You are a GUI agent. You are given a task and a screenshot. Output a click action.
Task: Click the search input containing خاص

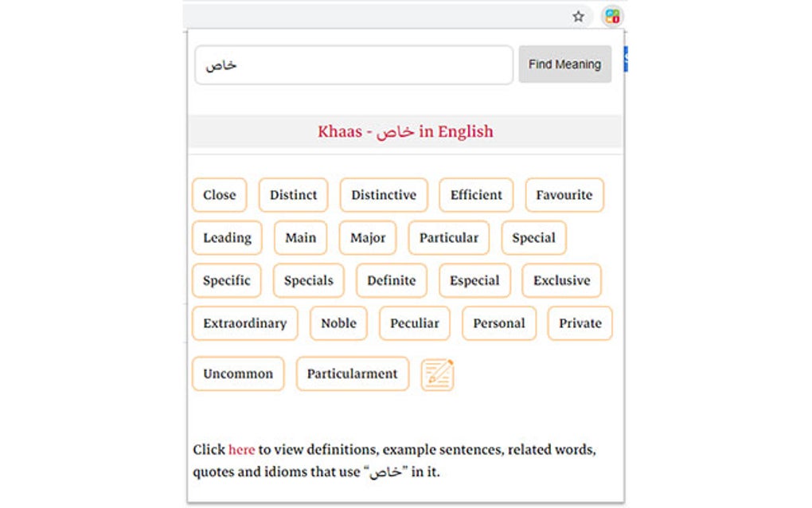click(x=354, y=64)
